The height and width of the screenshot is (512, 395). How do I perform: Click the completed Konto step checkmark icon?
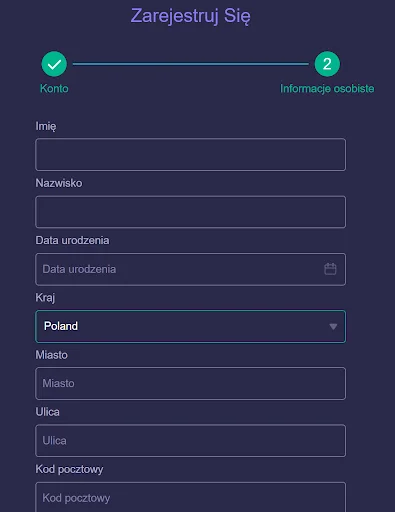point(54,64)
